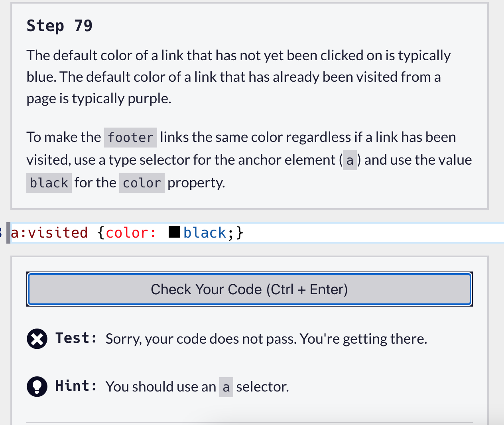Image resolution: width=504 pixels, height=425 pixels.
Task: Click the "You should use an" hint text
Action: point(161,387)
